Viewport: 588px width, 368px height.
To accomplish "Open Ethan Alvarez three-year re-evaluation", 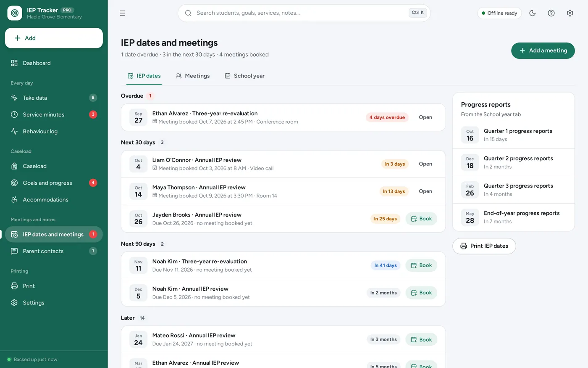I will 425,117.
